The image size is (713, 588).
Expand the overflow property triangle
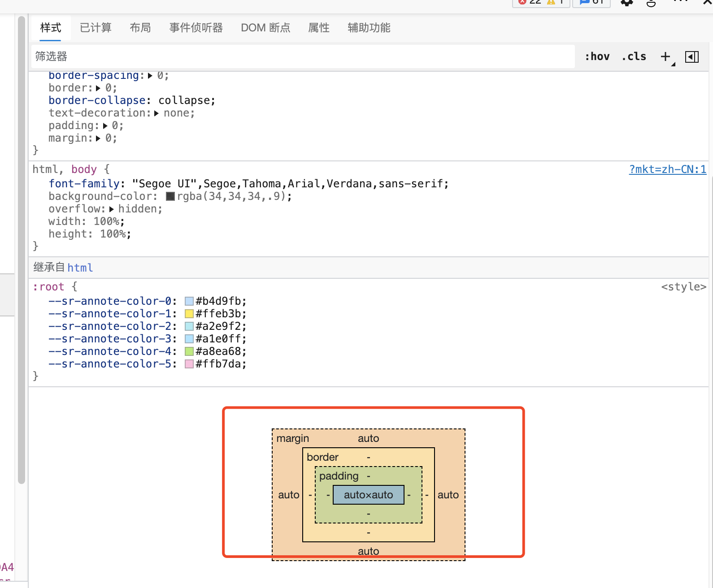point(111,209)
